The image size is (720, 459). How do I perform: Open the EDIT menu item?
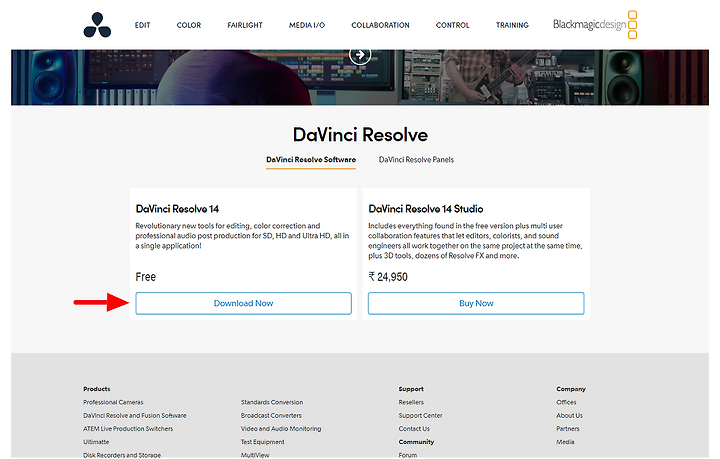click(142, 25)
